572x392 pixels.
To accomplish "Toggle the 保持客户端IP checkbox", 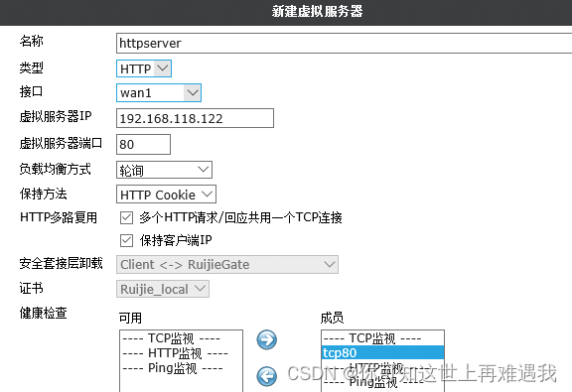I will [x=126, y=241].
